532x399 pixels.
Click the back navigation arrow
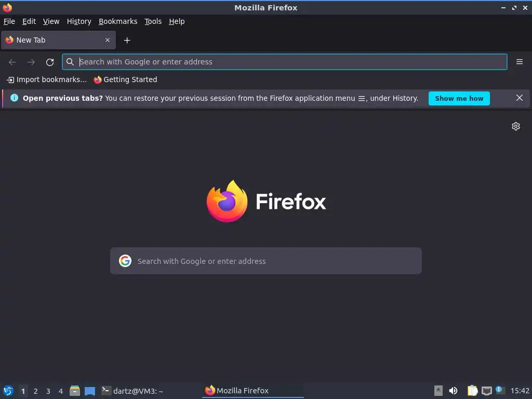[12, 62]
